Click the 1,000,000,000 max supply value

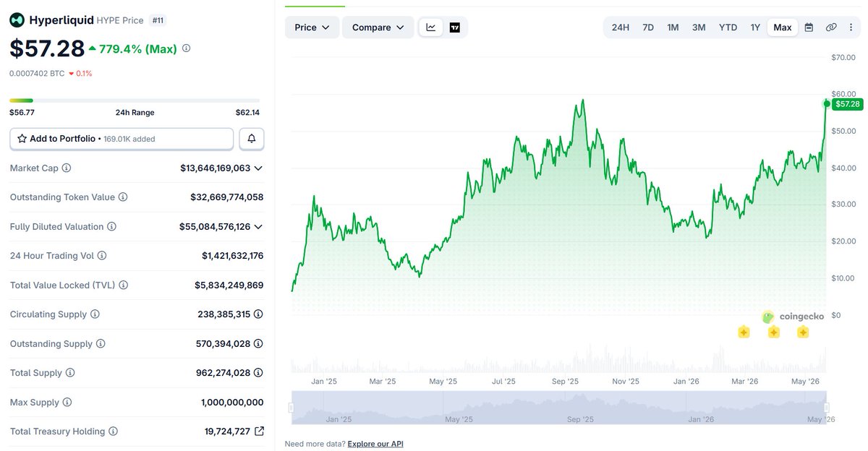point(232,403)
